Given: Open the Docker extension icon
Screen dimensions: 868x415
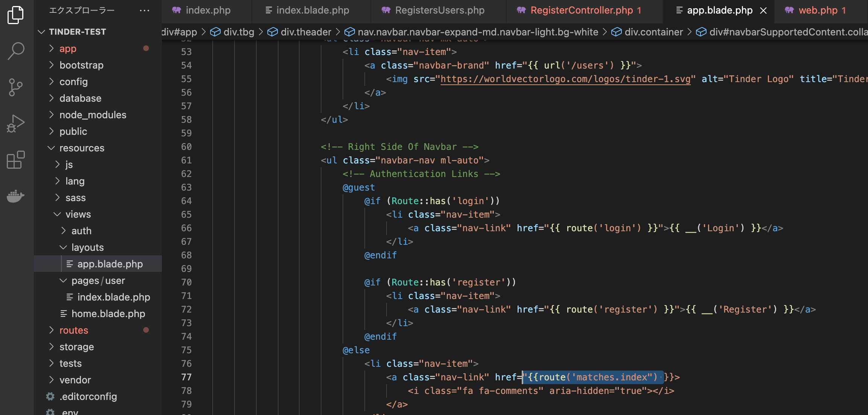Looking at the screenshot, I should coord(15,196).
